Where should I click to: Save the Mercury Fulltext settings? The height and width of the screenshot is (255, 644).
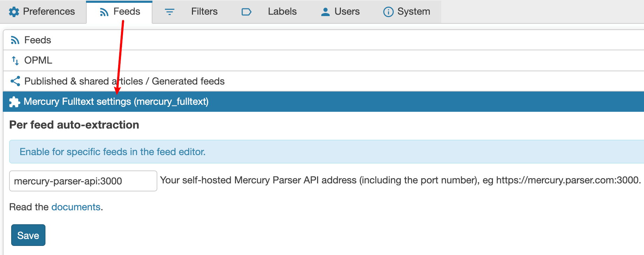[28, 235]
